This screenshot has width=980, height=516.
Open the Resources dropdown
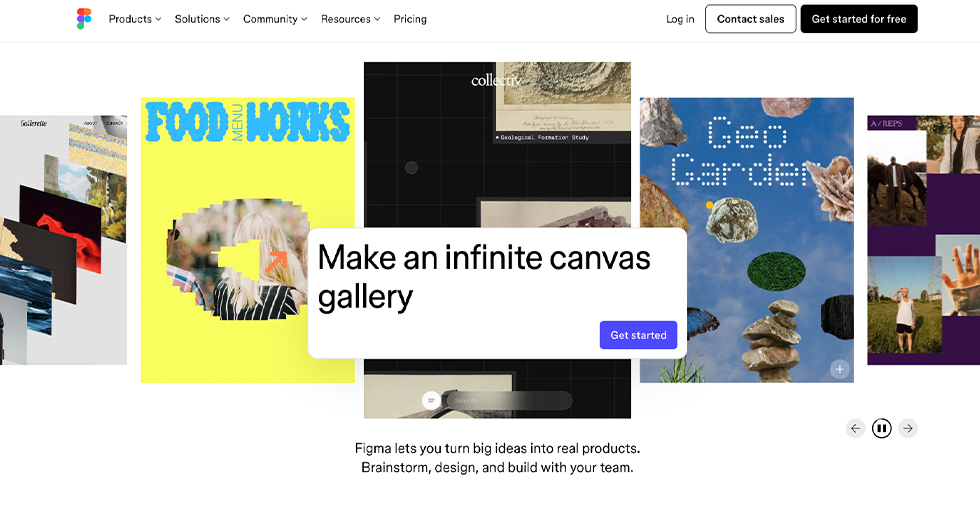350,19
